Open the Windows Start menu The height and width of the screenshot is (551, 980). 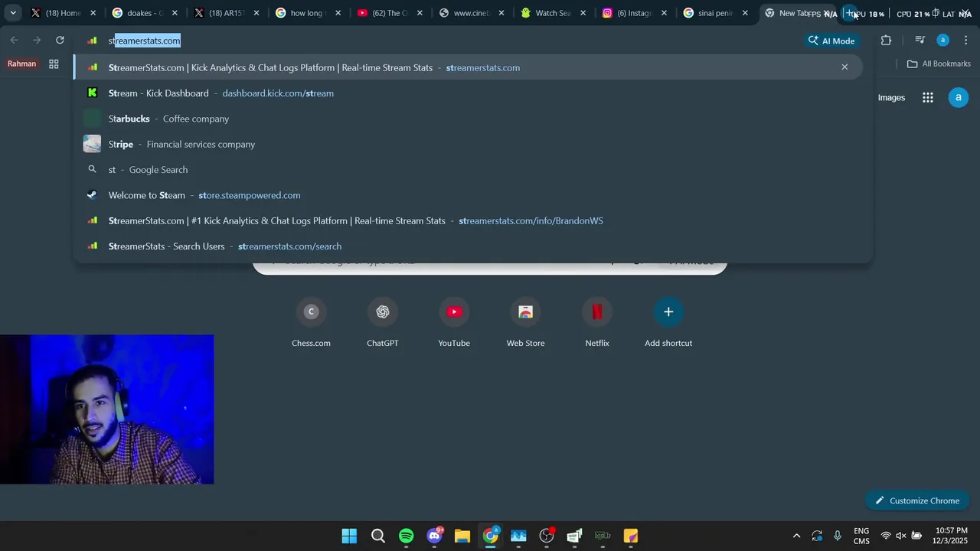tap(349, 536)
